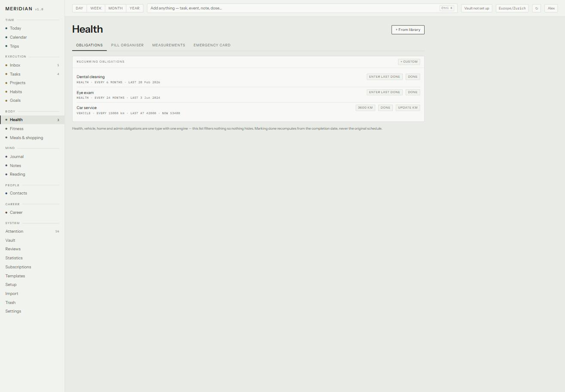Enter last done for Eye exam
Viewport: 565px width, 392px height.
click(x=385, y=92)
